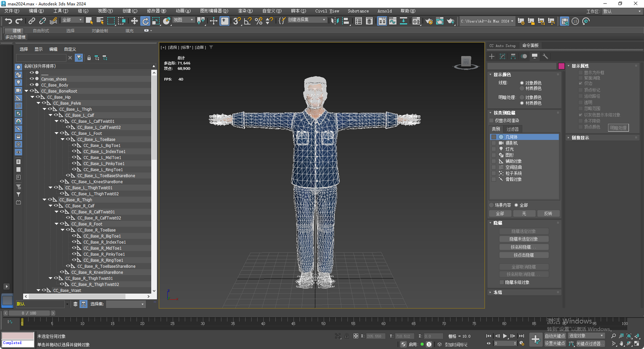
Task: Click the 按点击隐藏 button
Action: [524, 255]
